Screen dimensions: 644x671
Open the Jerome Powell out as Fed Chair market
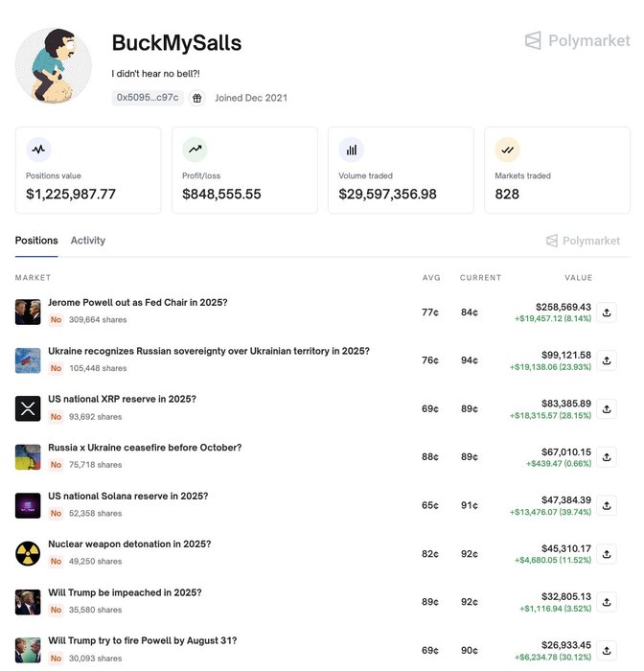pyautogui.click(x=137, y=303)
